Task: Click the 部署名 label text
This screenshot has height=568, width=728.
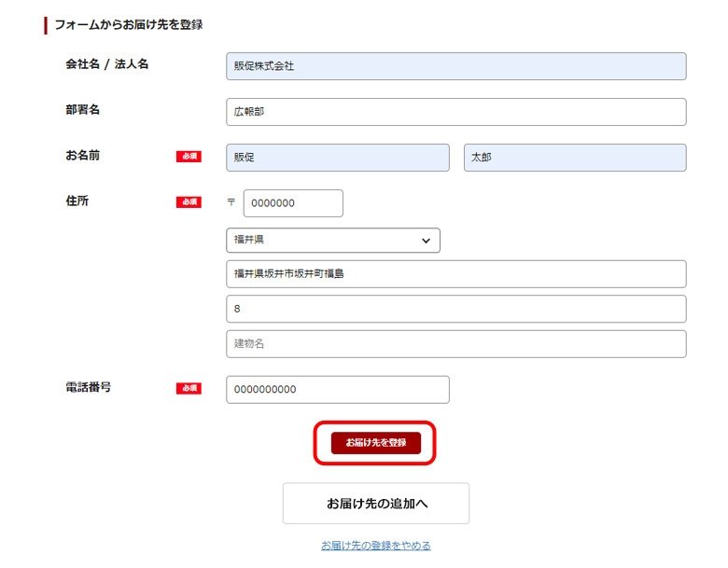Action: coord(82,110)
